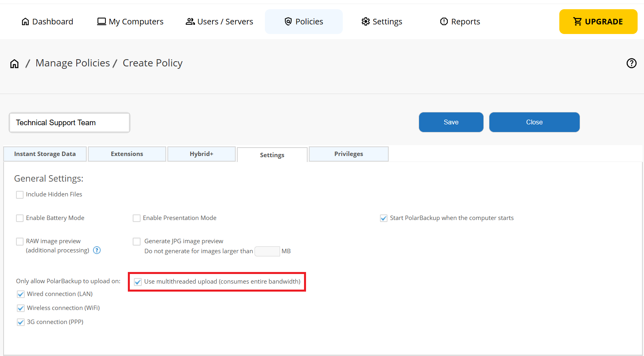The width and height of the screenshot is (644, 356).
Task: Click the 'Only allow PolarBackup to upload on:' label
Action: [x=68, y=281]
